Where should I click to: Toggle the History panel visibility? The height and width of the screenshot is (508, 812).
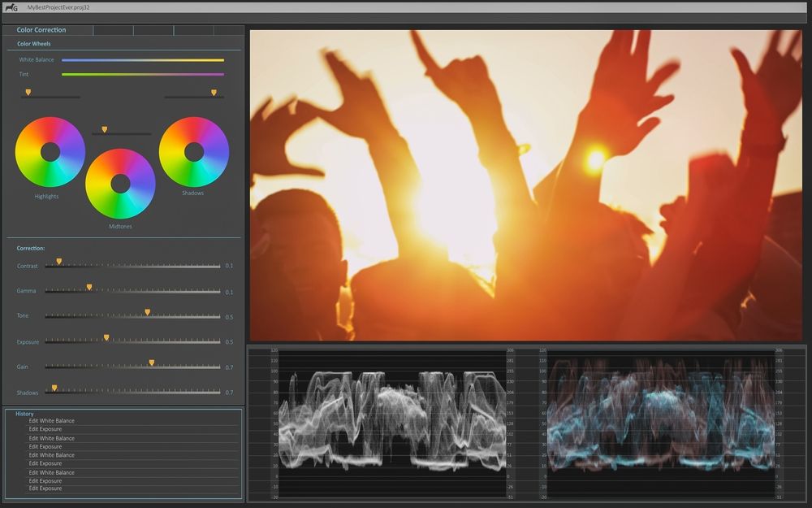pos(24,414)
